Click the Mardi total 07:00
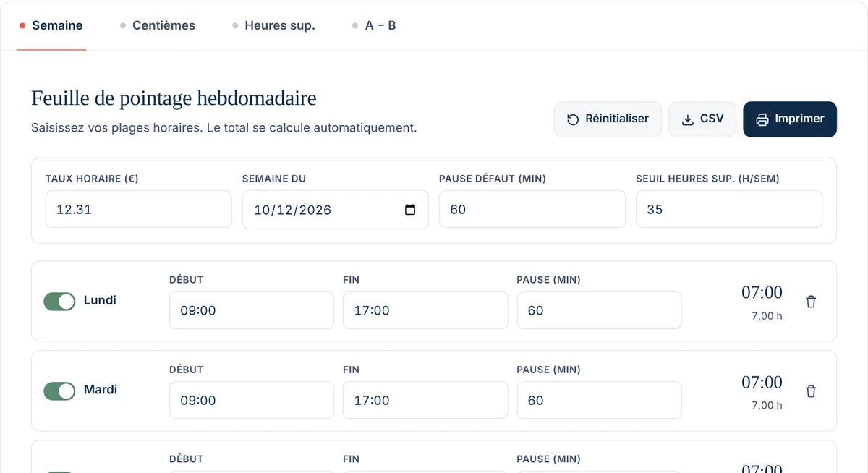This screenshot has height=473, width=868. click(762, 382)
